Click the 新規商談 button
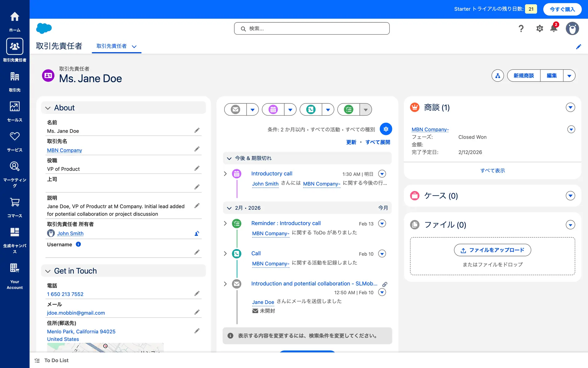The width and height of the screenshot is (588, 368). [524, 76]
